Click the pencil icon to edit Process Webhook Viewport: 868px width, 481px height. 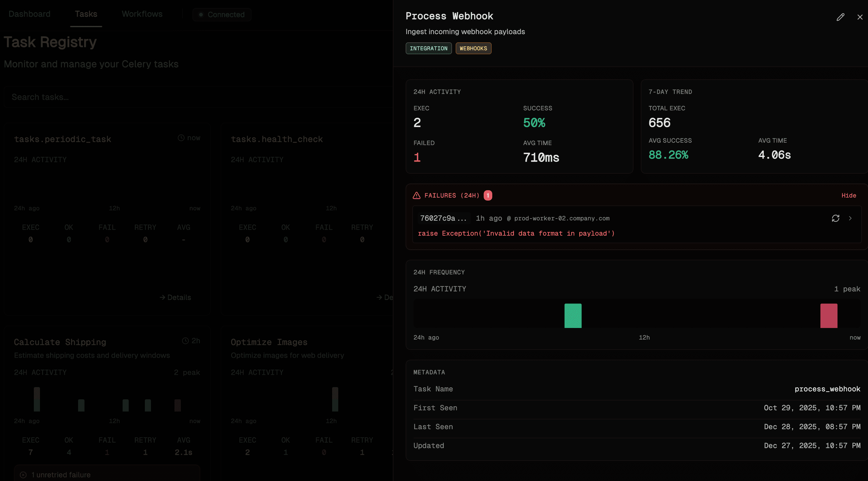(841, 16)
